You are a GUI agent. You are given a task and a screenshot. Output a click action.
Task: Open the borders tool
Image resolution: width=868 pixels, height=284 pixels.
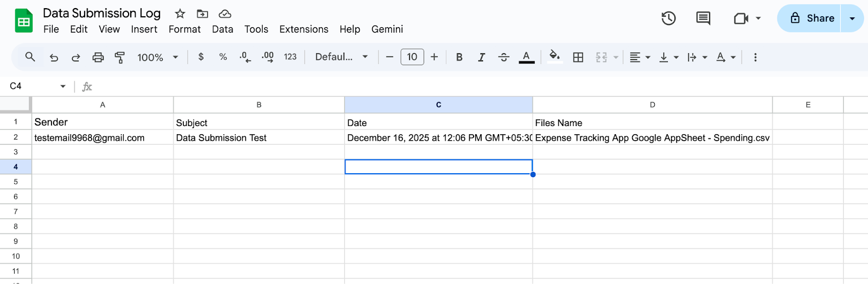578,57
